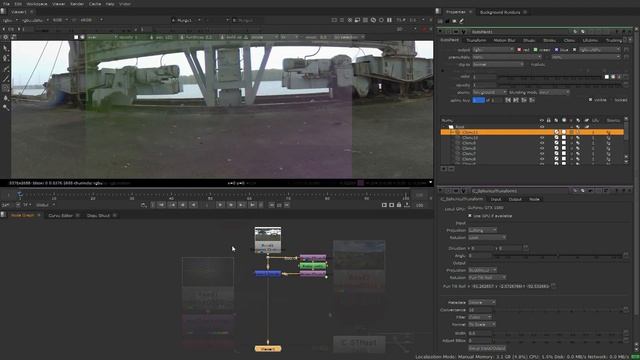Open the source dropdown
Screen dimensions: 640x360
(x=490, y=93)
